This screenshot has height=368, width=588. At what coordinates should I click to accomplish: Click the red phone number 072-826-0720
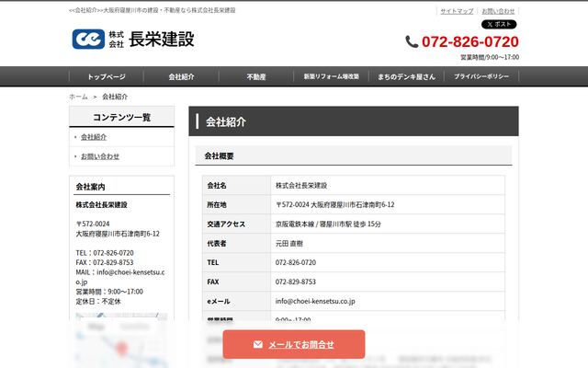click(470, 41)
